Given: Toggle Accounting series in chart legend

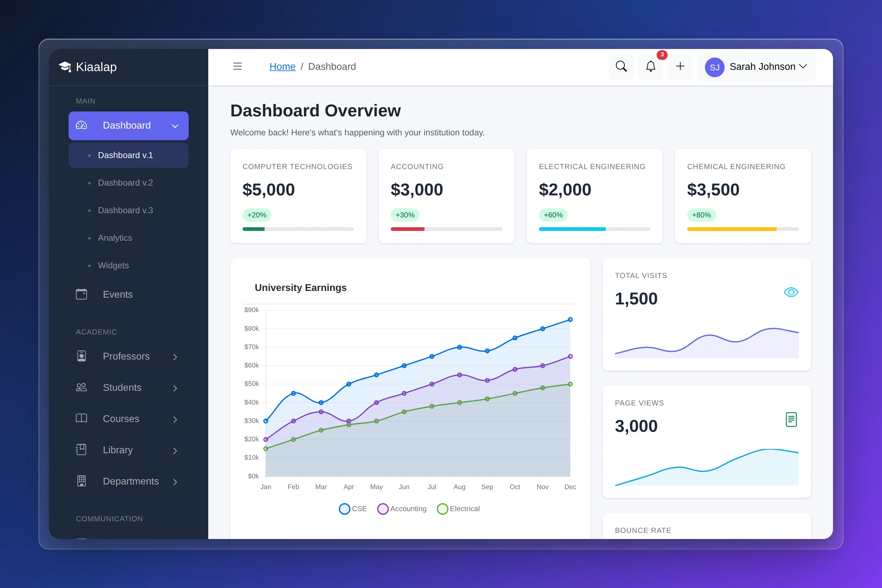Looking at the screenshot, I should [x=401, y=508].
